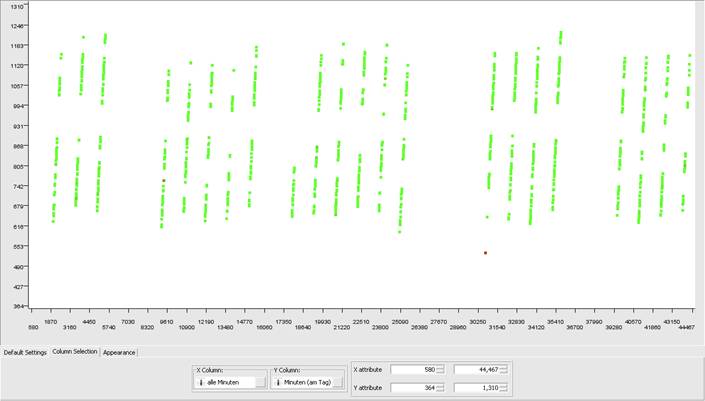Click the X attribute minimum field showing 580

(413, 370)
